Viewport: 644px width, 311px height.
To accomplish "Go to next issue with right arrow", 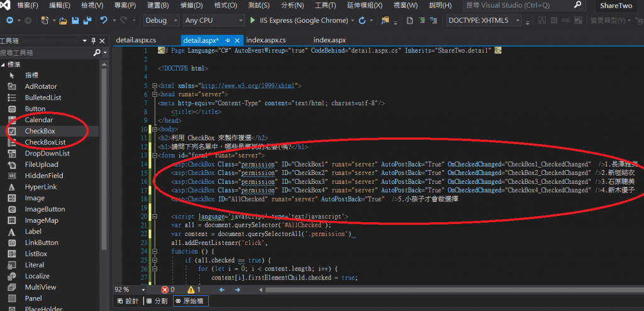I will pos(237,290).
